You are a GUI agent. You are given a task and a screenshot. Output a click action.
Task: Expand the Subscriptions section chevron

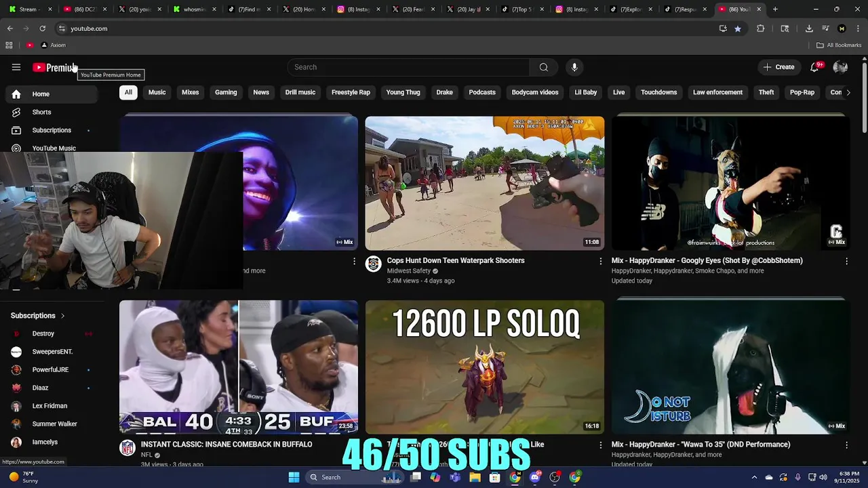click(62, 316)
